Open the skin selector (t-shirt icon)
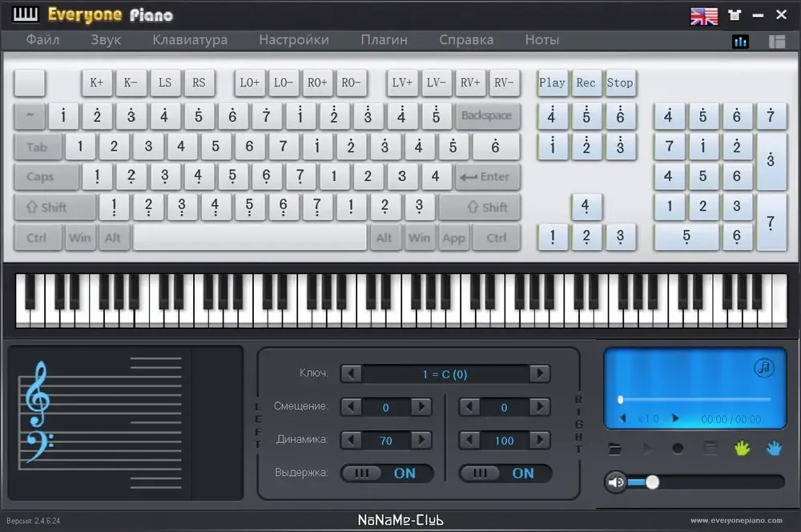Viewport: 801px width, 532px height. point(735,15)
